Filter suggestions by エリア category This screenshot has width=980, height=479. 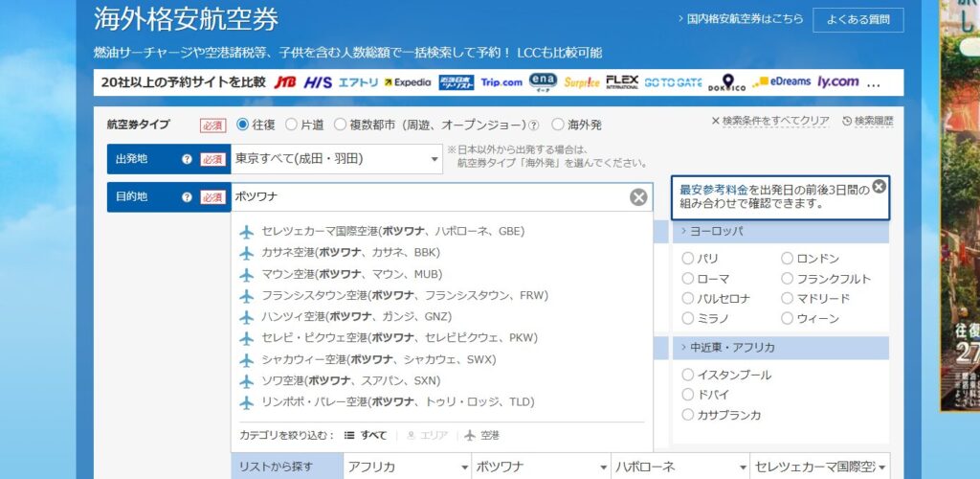[x=428, y=435]
